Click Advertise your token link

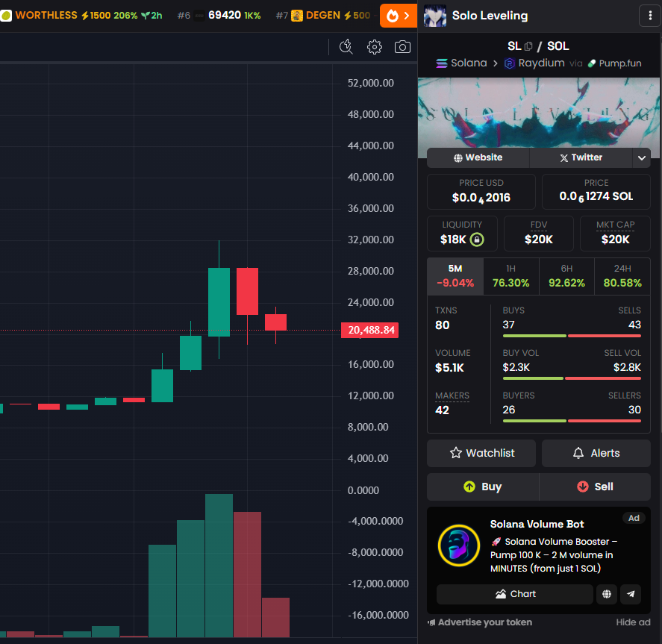480,622
